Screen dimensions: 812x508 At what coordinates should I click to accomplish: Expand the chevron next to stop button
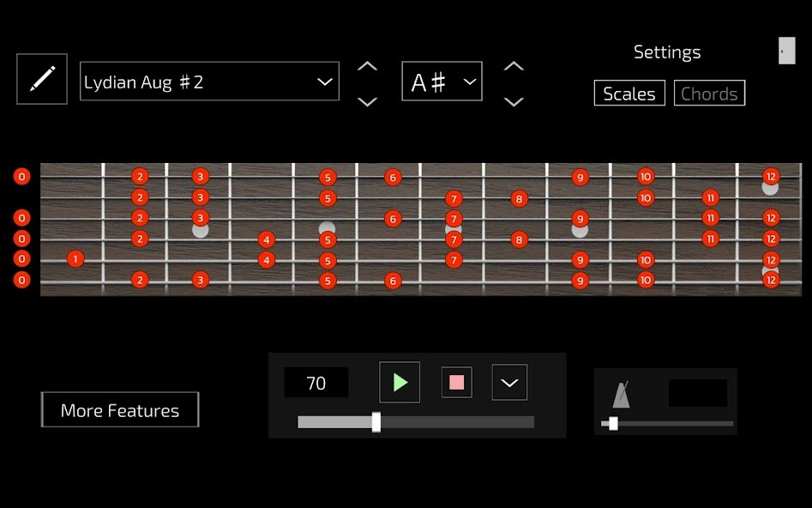(509, 382)
